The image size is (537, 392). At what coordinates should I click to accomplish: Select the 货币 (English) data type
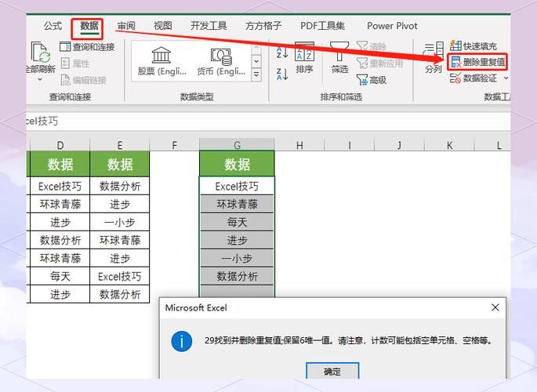(221, 62)
